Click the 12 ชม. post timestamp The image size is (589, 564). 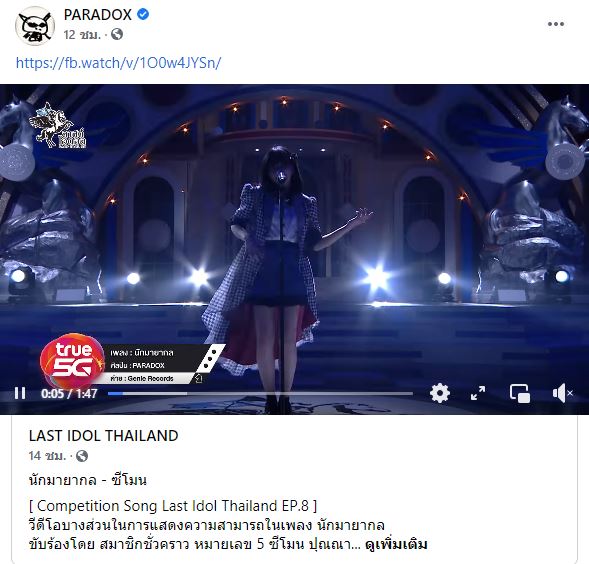tap(82, 35)
